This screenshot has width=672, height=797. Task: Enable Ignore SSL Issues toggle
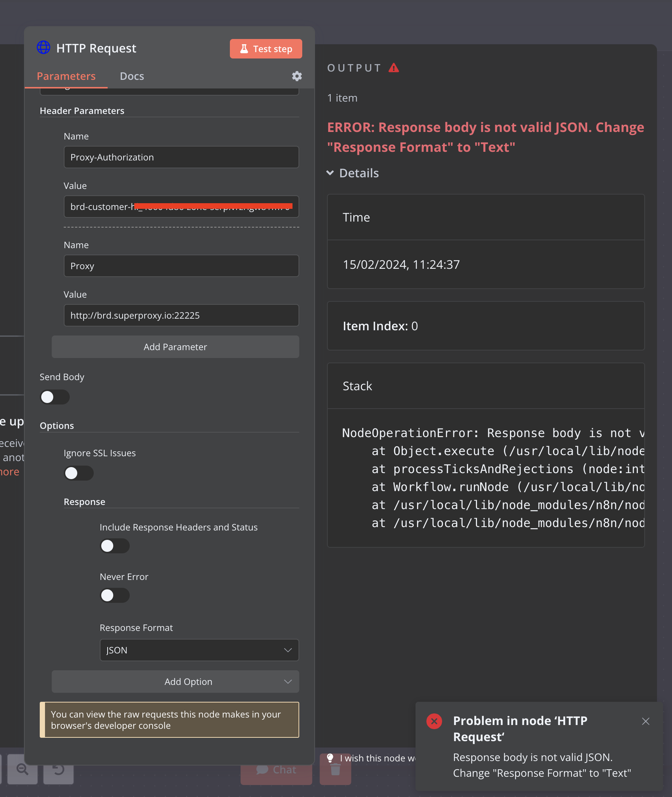point(78,473)
